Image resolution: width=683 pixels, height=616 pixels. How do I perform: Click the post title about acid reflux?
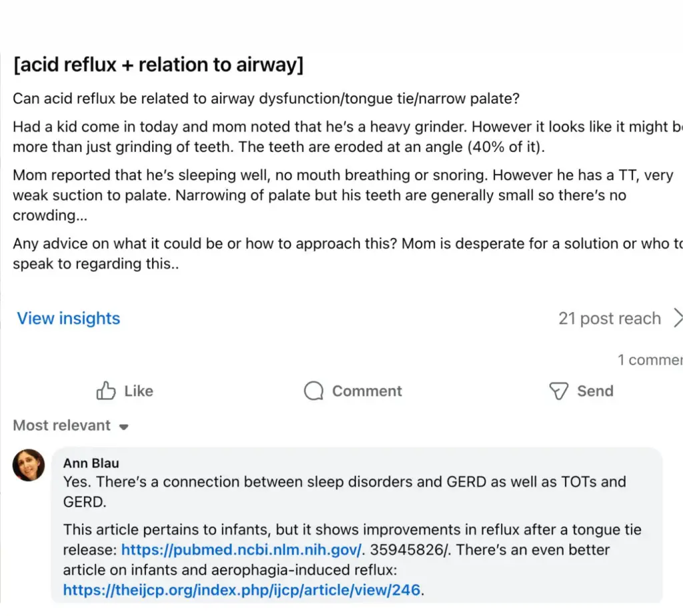(x=158, y=65)
